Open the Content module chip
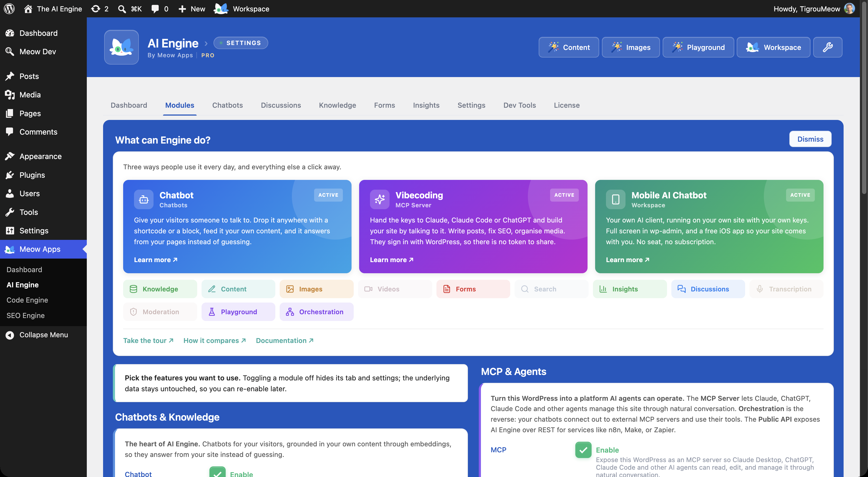Viewport: 868px width, 477px height. point(238,289)
